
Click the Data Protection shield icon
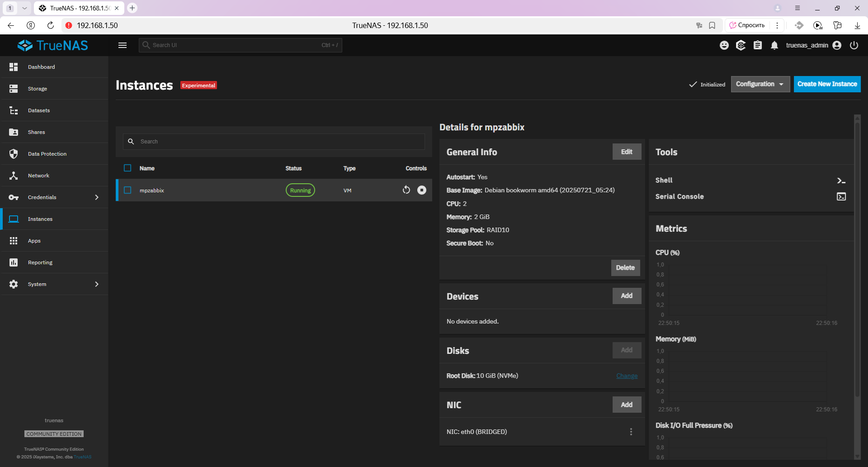tap(14, 154)
